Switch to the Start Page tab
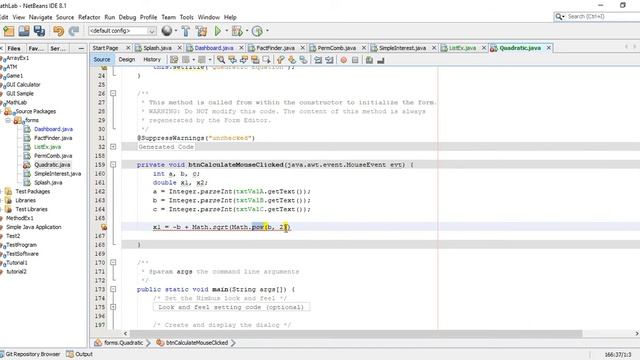640x360 pixels. [105, 48]
